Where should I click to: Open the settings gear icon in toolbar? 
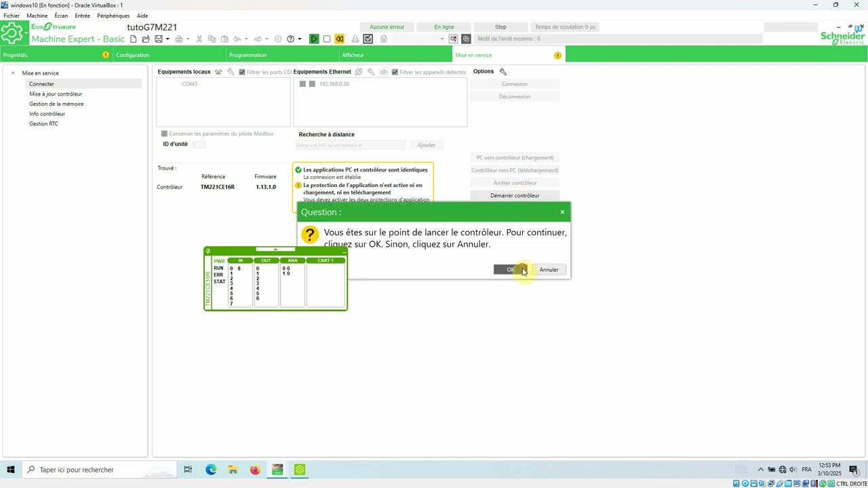click(x=278, y=39)
